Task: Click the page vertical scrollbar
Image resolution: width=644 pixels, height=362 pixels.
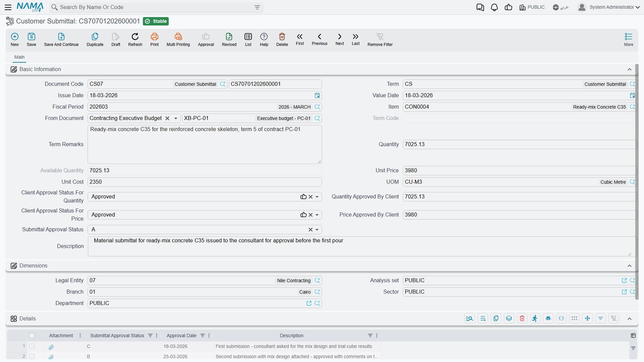Action: [637, 182]
